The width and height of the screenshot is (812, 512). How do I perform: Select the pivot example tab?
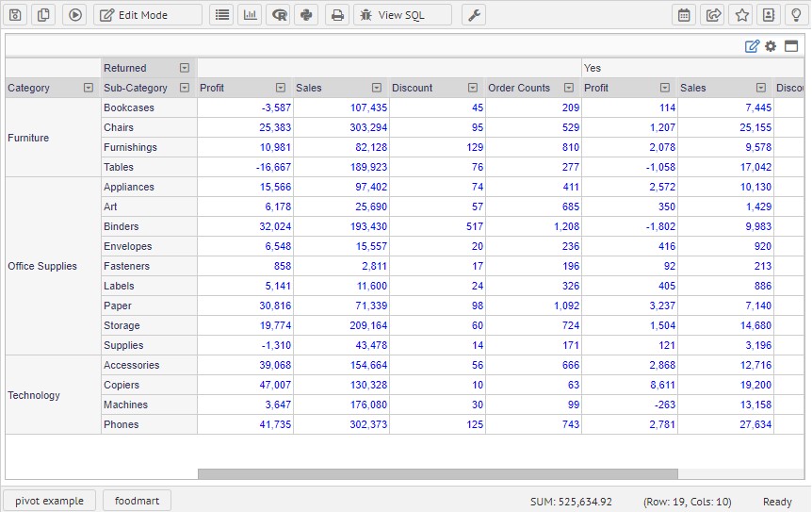pyautogui.click(x=49, y=501)
